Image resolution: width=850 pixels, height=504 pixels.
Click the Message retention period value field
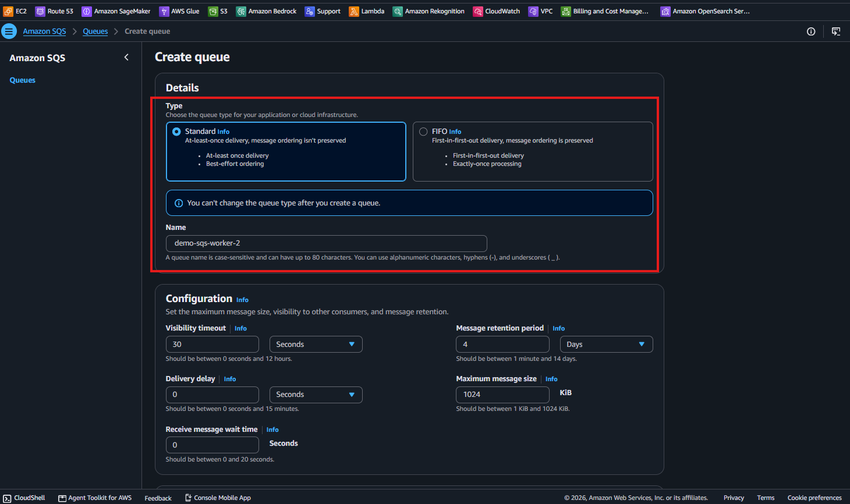[x=502, y=345]
